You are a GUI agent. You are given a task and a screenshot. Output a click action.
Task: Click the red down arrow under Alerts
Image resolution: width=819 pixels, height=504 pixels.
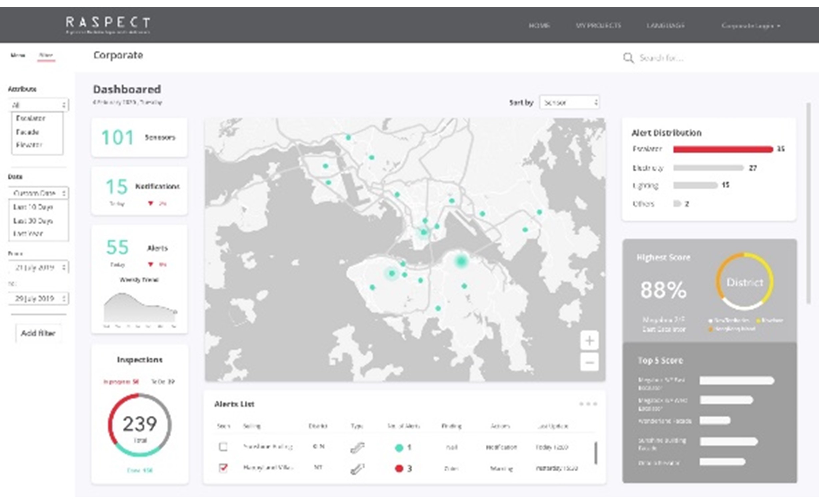[151, 264]
